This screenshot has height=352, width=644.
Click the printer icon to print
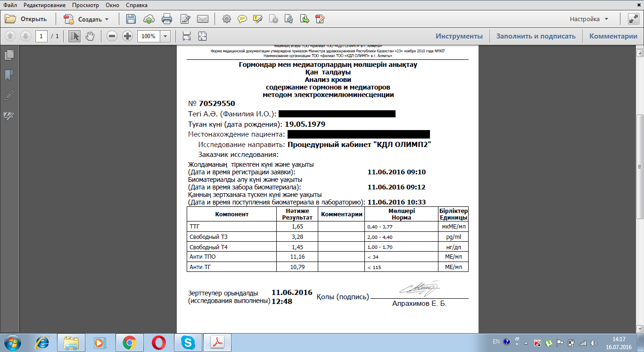point(167,19)
